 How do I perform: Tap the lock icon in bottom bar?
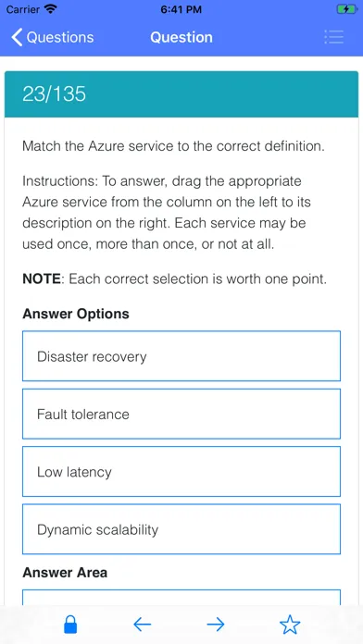coord(70,625)
